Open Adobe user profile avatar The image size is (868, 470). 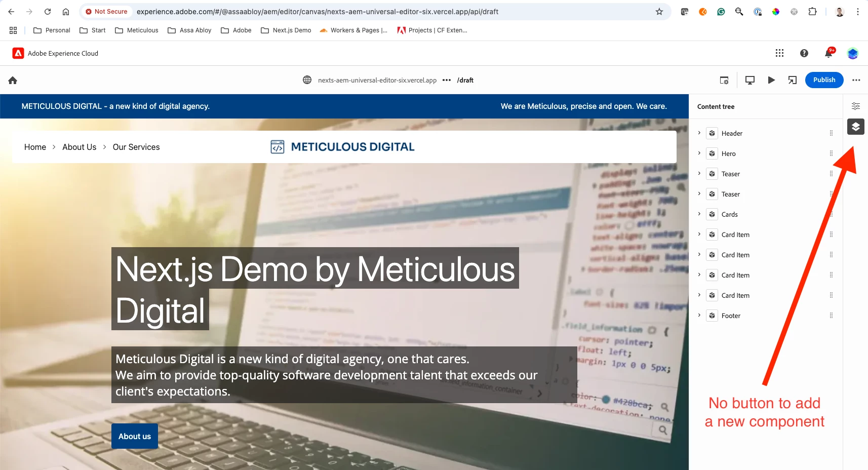[x=853, y=53]
